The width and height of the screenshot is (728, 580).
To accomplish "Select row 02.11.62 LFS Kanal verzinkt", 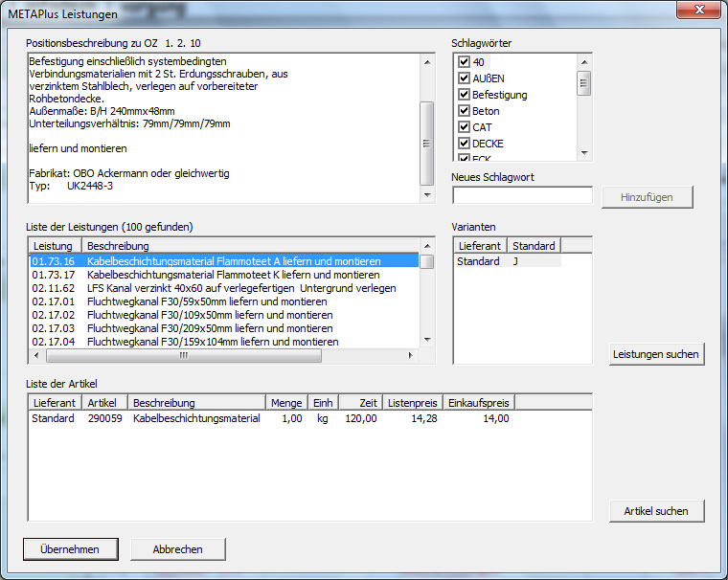I will [224, 288].
